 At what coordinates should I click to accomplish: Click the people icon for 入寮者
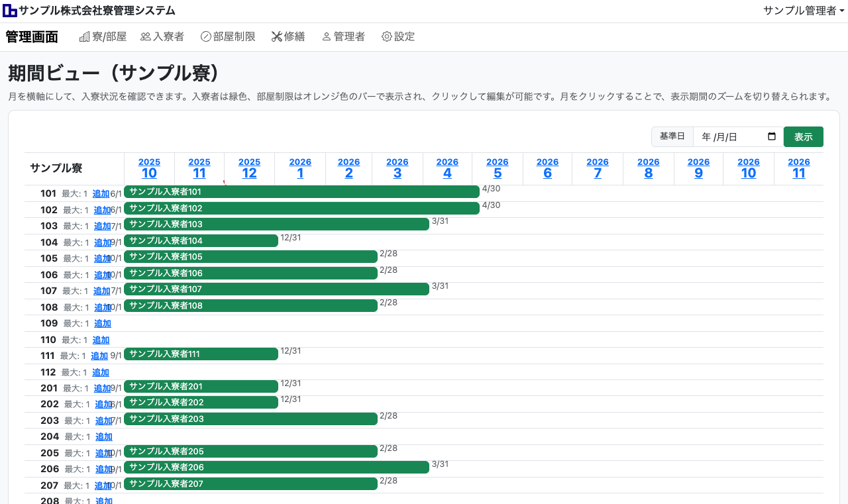point(146,37)
